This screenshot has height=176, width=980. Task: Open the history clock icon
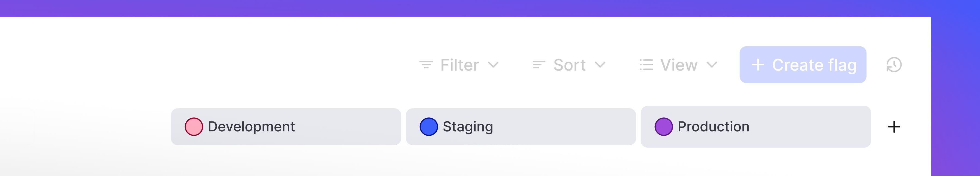point(894,65)
